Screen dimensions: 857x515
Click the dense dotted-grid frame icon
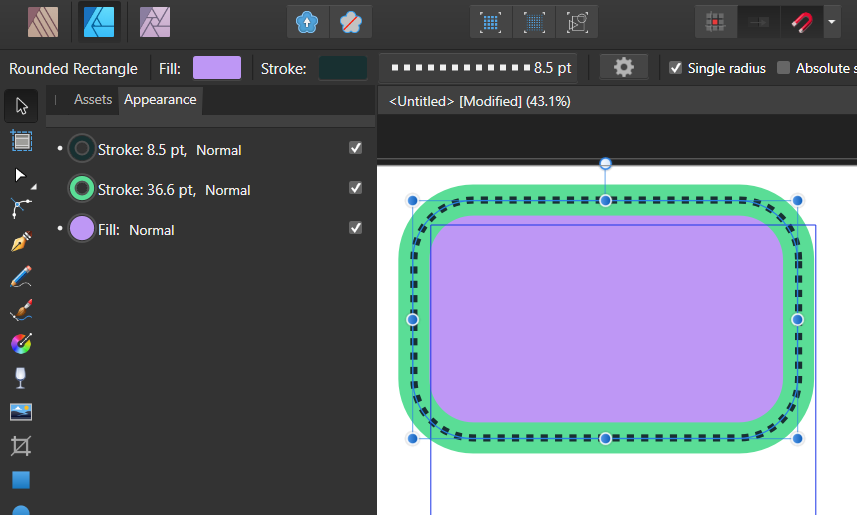(534, 22)
